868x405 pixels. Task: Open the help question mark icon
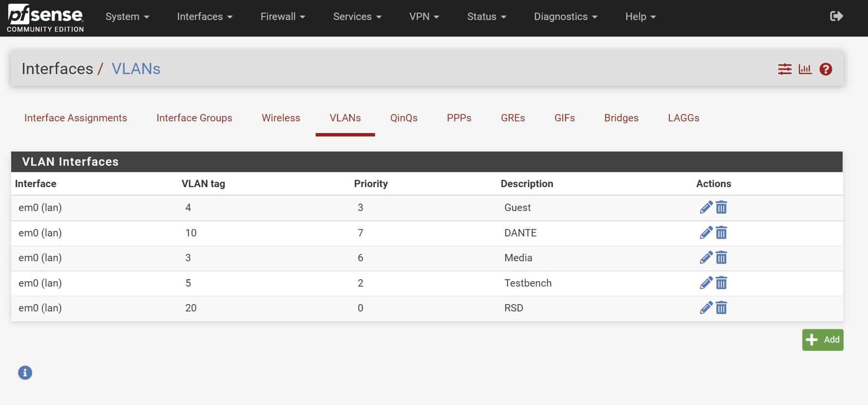pos(826,69)
